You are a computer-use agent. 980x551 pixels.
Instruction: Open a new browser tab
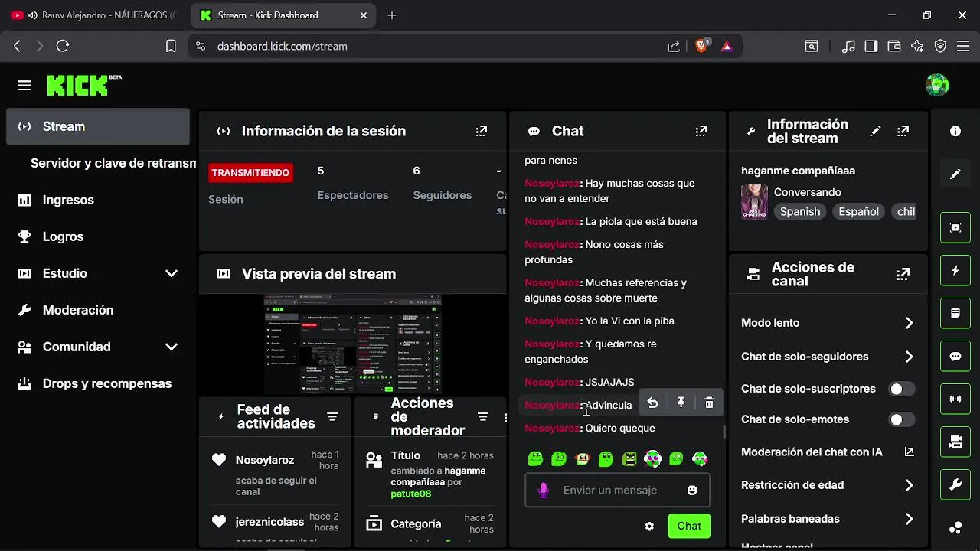click(x=392, y=15)
